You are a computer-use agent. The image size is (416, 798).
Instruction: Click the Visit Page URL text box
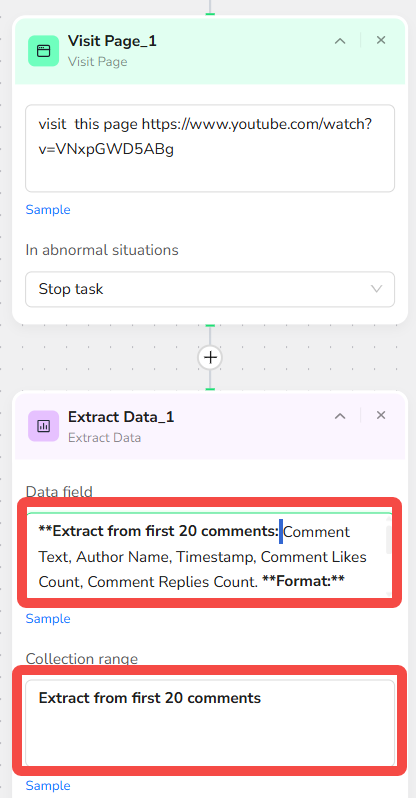(x=210, y=148)
